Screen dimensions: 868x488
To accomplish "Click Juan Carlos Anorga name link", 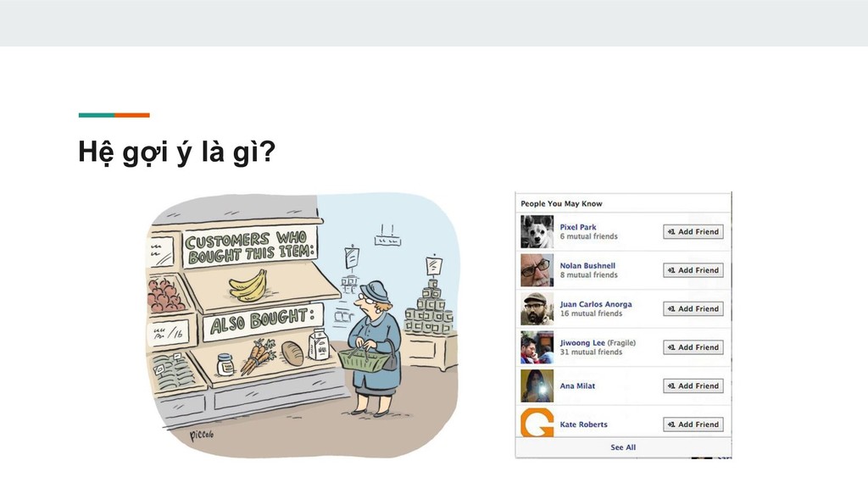I will tap(596, 304).
